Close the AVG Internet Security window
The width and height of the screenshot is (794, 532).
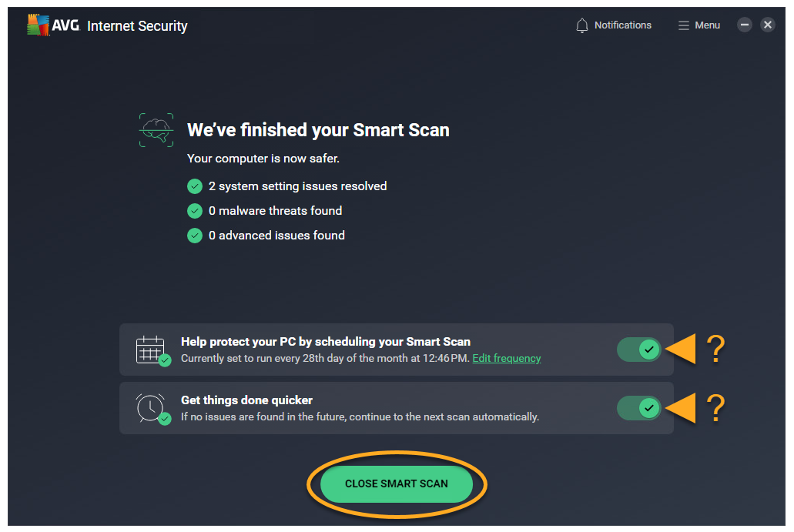[x=768, y=25]
